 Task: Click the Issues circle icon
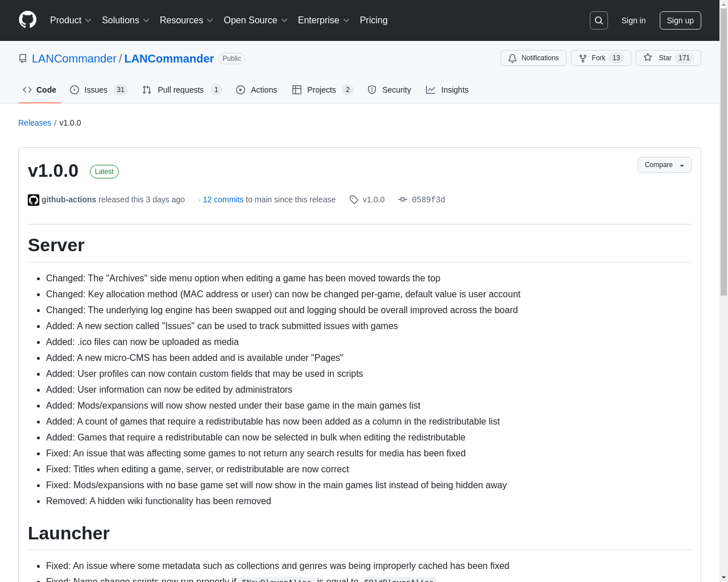[x=75, y=90]
